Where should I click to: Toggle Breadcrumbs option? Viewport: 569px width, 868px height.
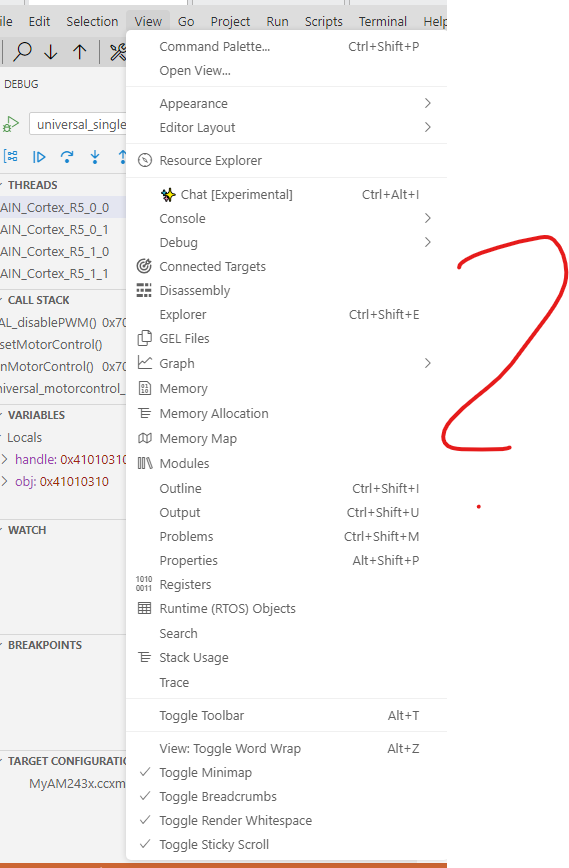[x=286, y=797]
